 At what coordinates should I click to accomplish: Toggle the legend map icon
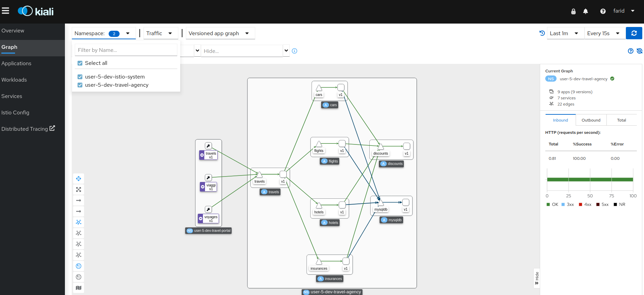pyautogui.click(x=79, y=288)
